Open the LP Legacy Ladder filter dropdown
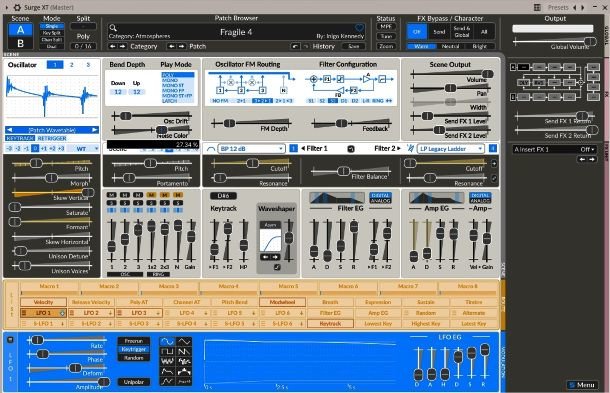The image size is (610, 393). 450,149
